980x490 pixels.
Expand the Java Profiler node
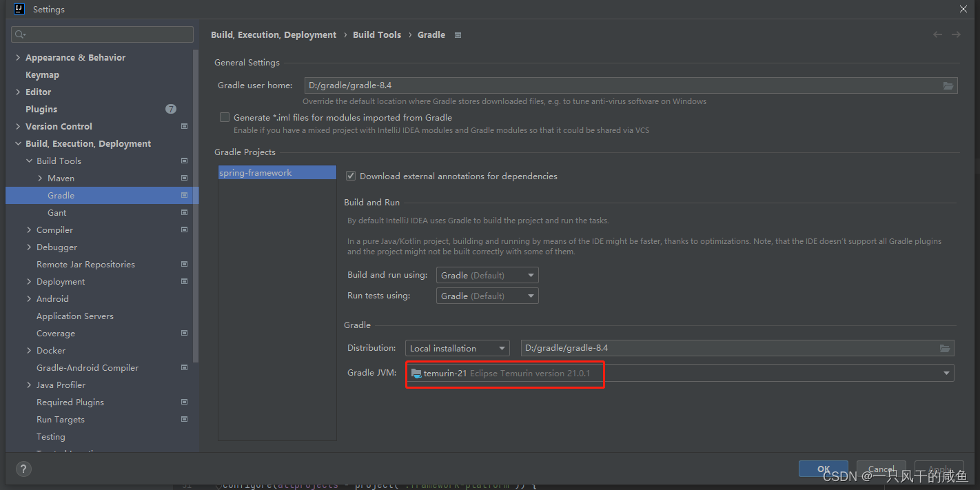coord(29,385)
